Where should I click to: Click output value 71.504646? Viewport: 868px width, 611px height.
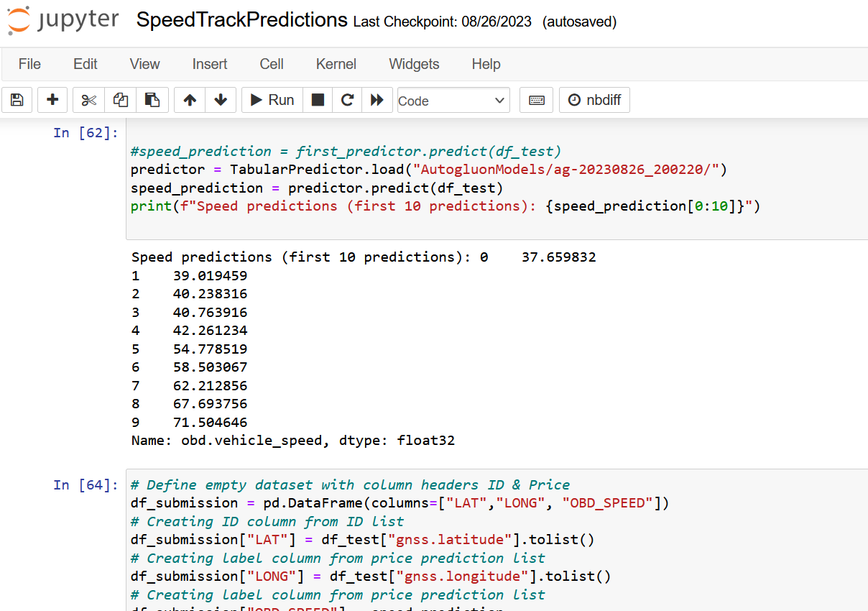[x=210, y=422]
